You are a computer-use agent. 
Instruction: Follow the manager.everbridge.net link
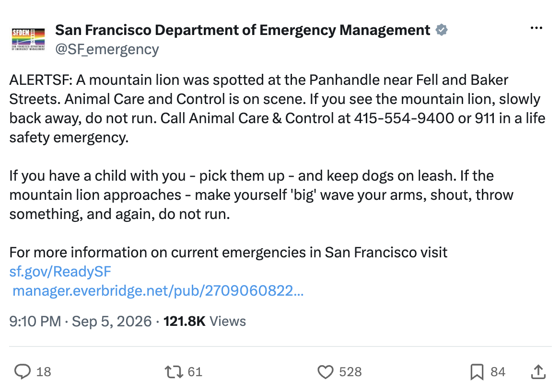tap(158, 291)
